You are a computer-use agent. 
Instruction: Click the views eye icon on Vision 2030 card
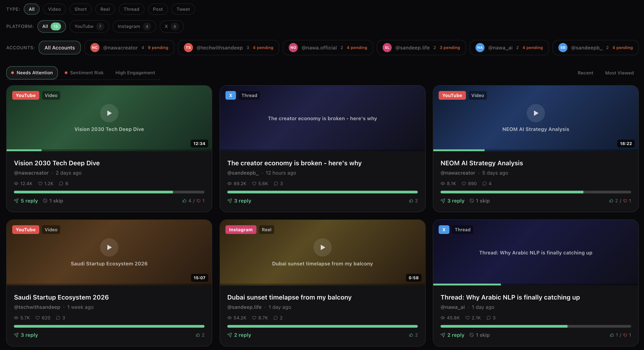tap(16, 183)
